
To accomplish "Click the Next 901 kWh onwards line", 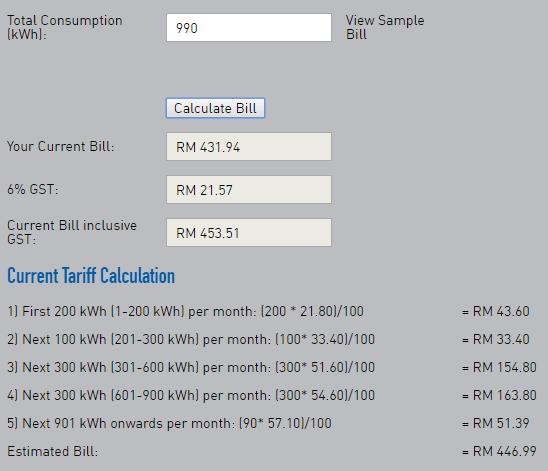I will (x=169, y=423).
